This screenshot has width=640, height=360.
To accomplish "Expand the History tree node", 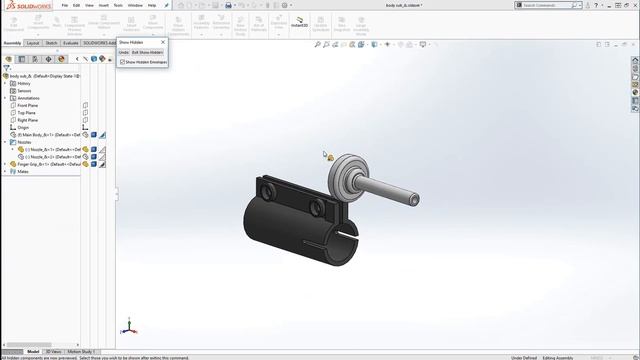I will pos(5,83).
